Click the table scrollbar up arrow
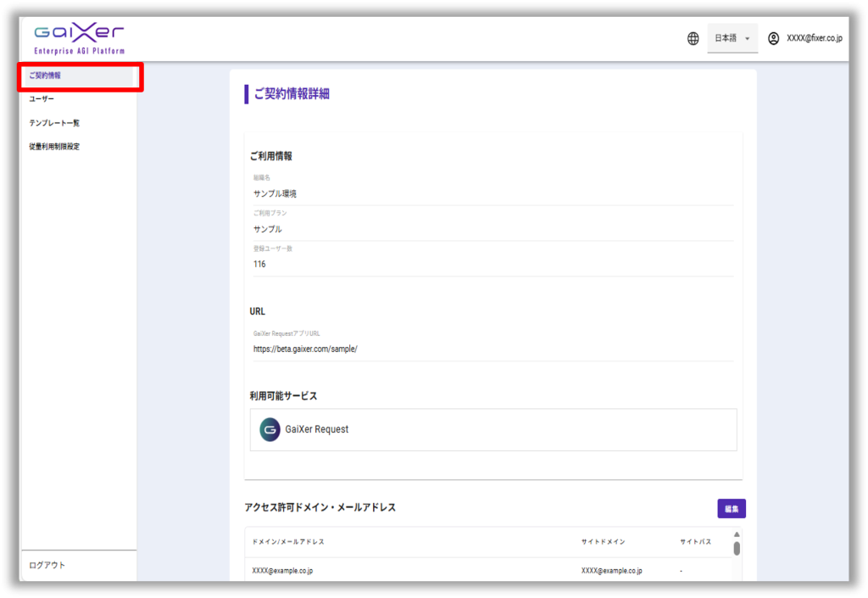This screenshot has width=868, height=598. (x=737, y=534)
